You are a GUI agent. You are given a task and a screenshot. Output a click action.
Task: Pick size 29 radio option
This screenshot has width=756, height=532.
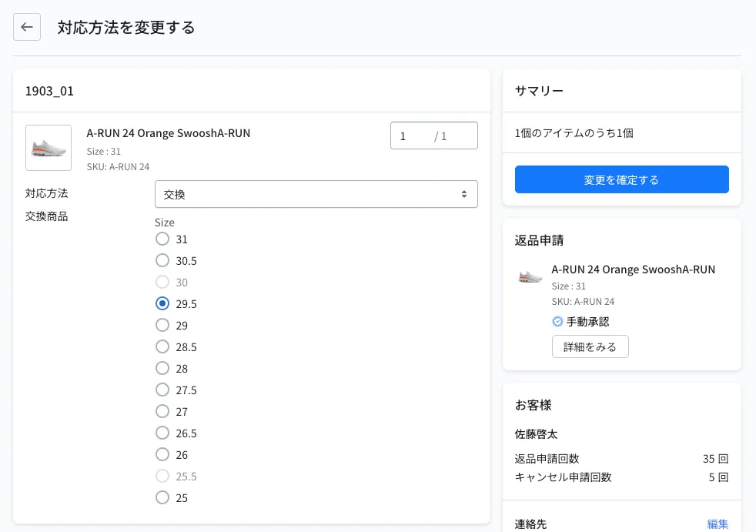click(x=162, y=325)
